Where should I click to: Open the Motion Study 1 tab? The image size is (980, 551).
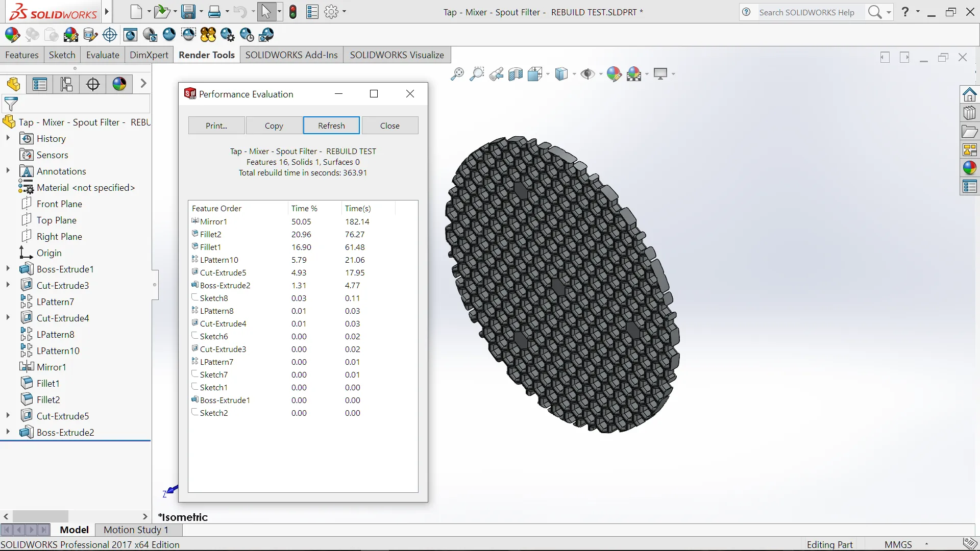136,530
